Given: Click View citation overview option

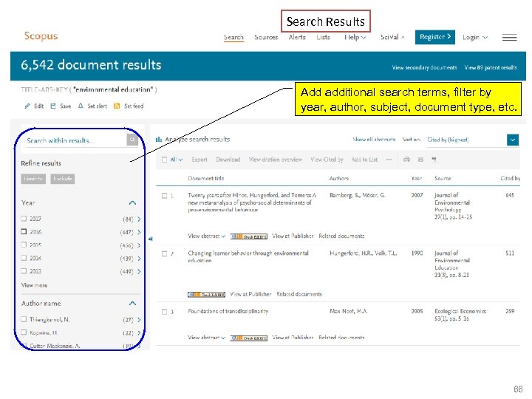Looking at the screenshot, I should [275, 160].
